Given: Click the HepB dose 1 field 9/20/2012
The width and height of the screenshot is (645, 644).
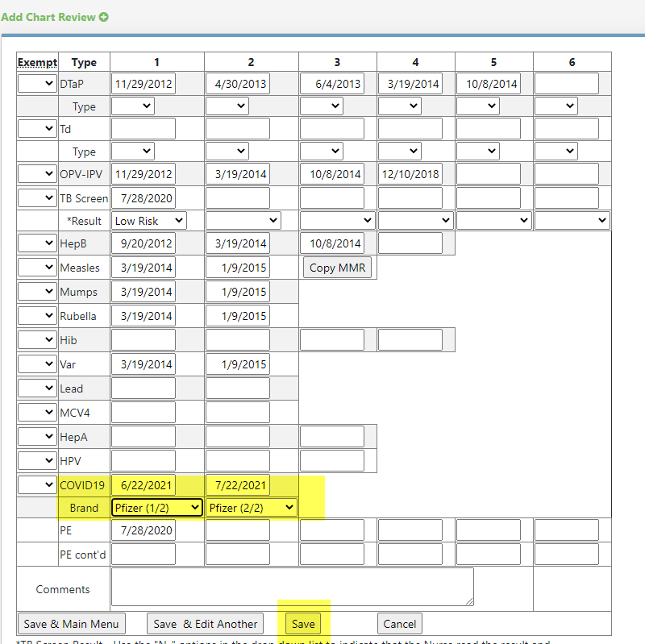Looking at the screenshot, I should click(144, 243).
